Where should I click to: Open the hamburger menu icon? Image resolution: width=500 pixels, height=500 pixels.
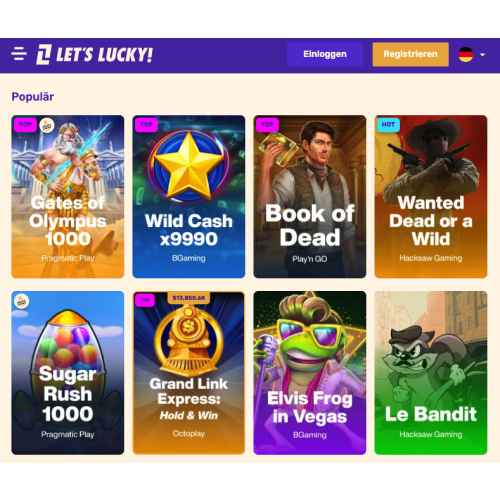(x=19, y=54)
